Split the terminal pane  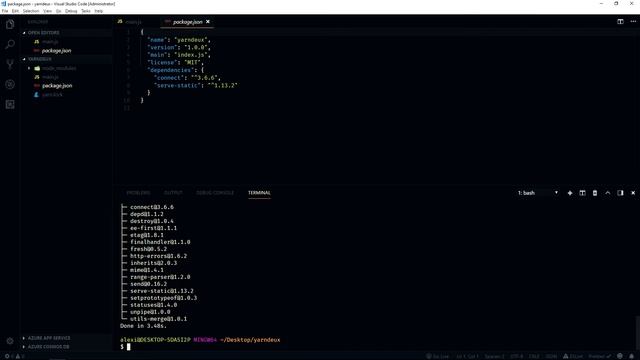[582, 193]
